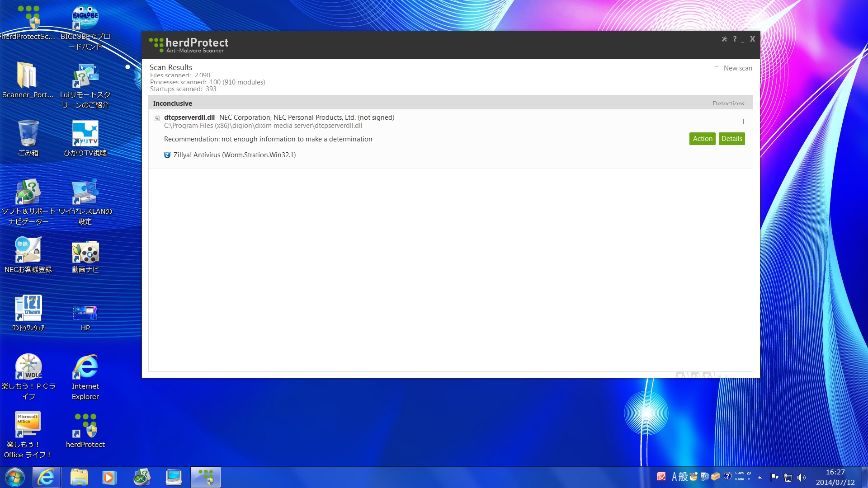Open the 121ware ワントゥワンウェア shortcut
The width and height of the screenshot is (868, 488).
click(28, 313)
